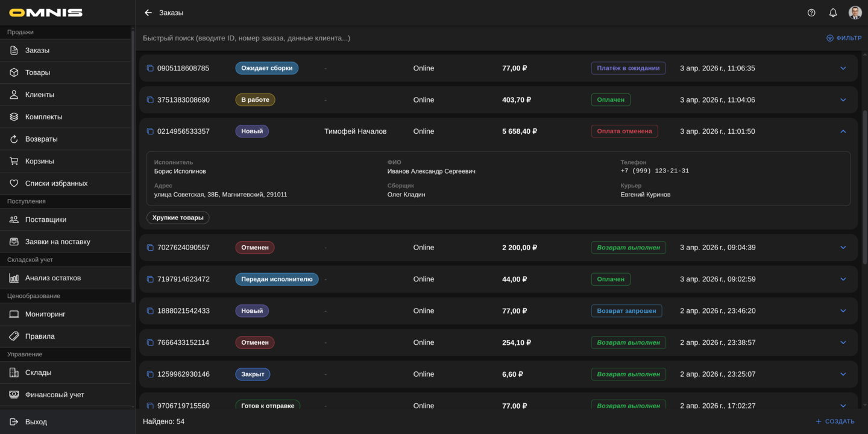Open Анализ остатков in sidebar

pos(52,278)
